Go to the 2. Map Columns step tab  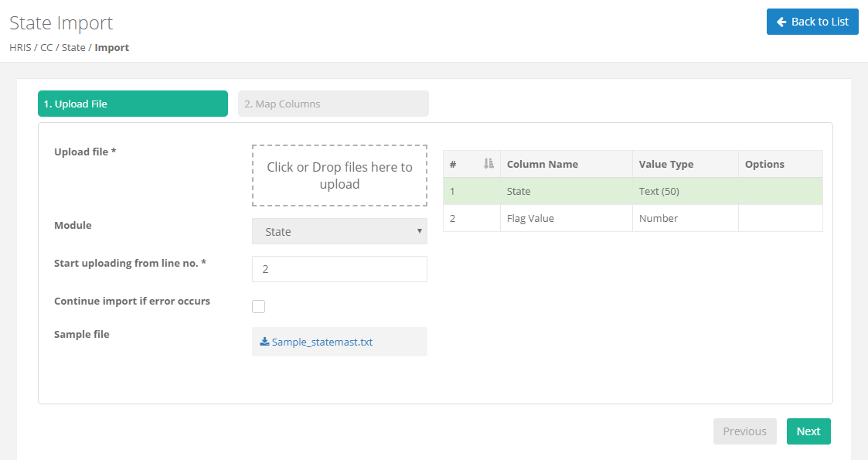(x=333, y=104)
